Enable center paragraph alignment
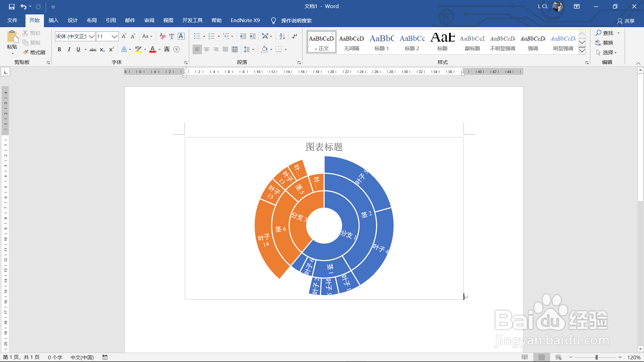 click(x=207, y=49)
